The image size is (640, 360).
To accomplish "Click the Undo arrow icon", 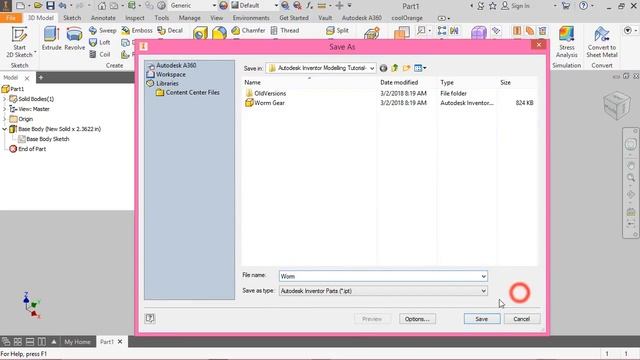I will pyautogui.click(x=62, y=6).
